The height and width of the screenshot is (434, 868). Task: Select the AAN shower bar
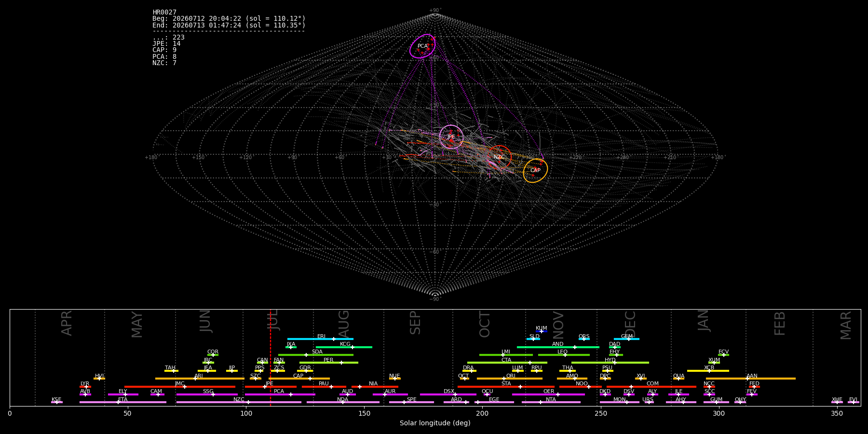pos(751,379)
